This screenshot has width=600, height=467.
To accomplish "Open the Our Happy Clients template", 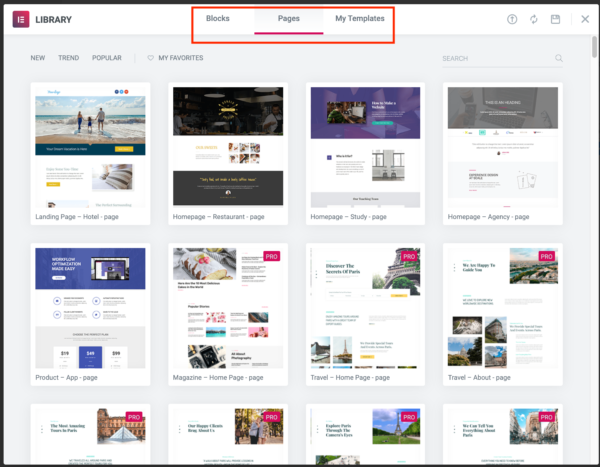I will (x=228, y=436).
